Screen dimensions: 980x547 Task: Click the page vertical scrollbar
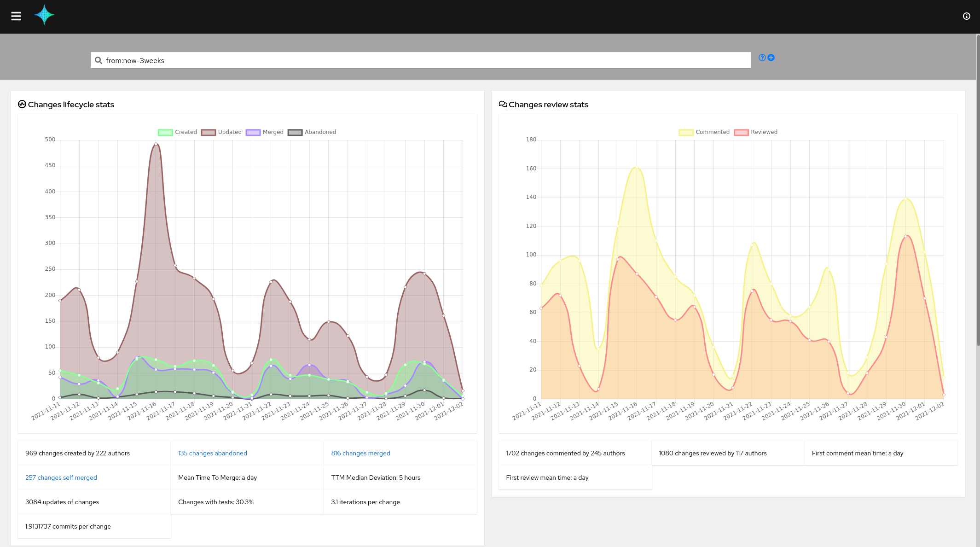[978, 189]
